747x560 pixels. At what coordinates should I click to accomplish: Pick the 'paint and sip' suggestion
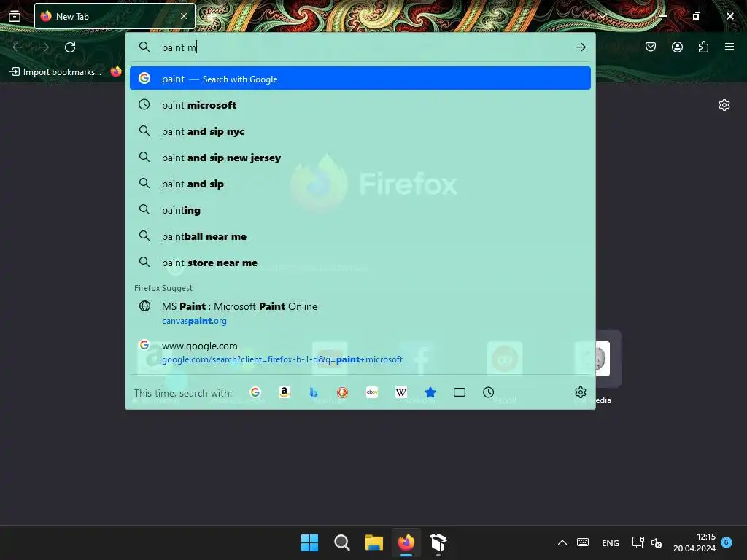coord(360,183)
